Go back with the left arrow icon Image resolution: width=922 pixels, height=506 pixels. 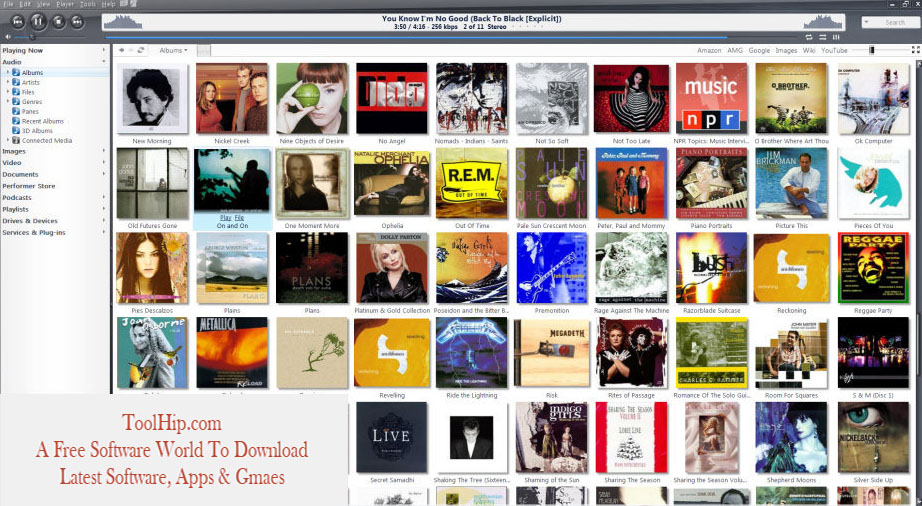(122, 51)
